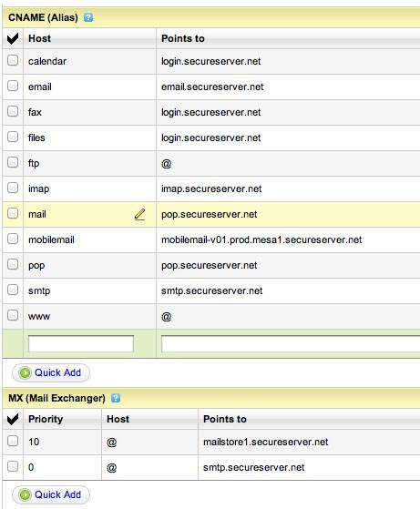Click the imap host name
This screenshot has height=509, width=420.
[38, 188]
